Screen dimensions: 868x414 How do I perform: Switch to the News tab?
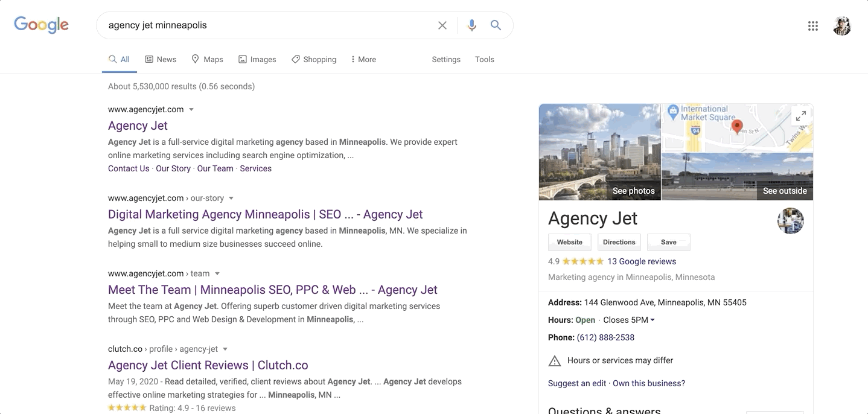(161, 59)
